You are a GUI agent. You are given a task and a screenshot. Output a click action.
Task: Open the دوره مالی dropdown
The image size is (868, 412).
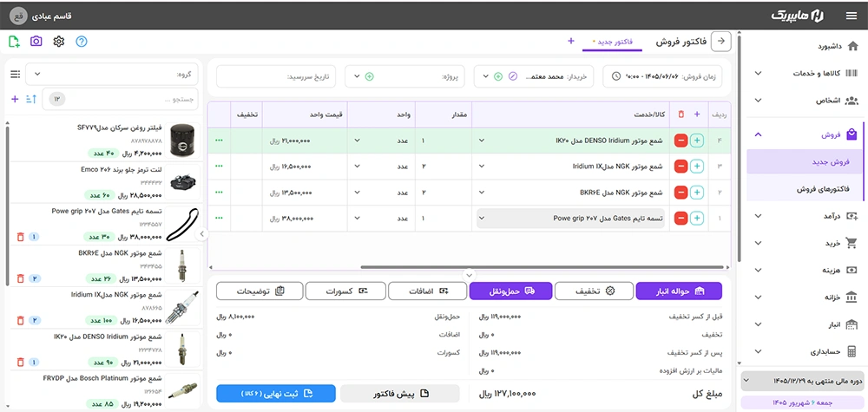(802, 381)
